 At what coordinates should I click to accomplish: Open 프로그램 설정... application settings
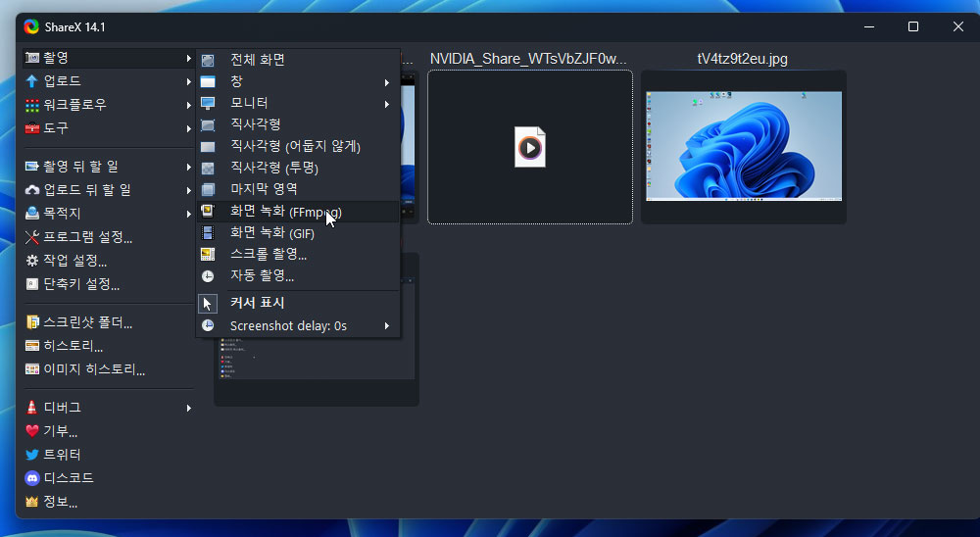tap(108, 237)
